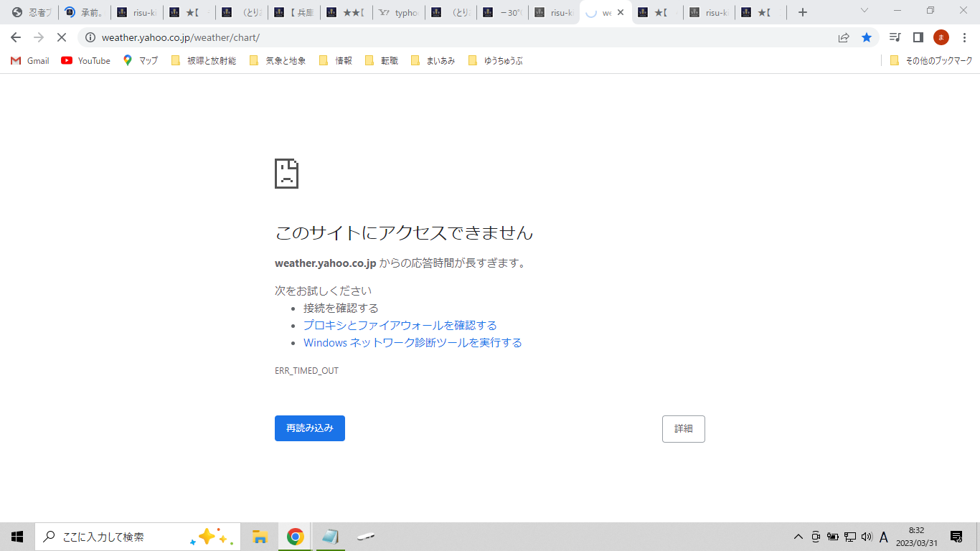
Task: Open the マップ bookmark
Action: (141, 61)
